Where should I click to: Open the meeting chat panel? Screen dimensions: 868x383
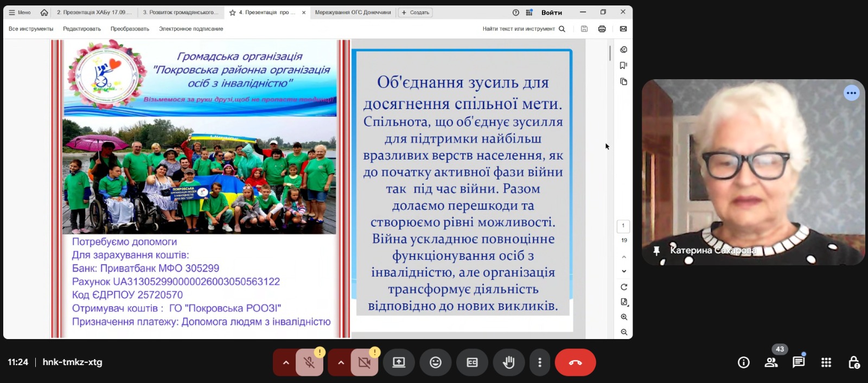[798, 362]
